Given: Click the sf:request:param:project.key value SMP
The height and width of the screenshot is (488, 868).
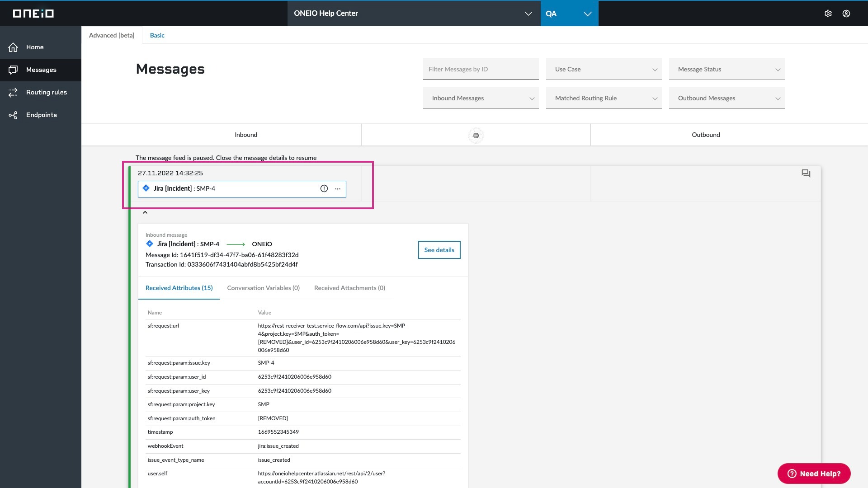Looking at the screenshot, I should tap(264, 404).
